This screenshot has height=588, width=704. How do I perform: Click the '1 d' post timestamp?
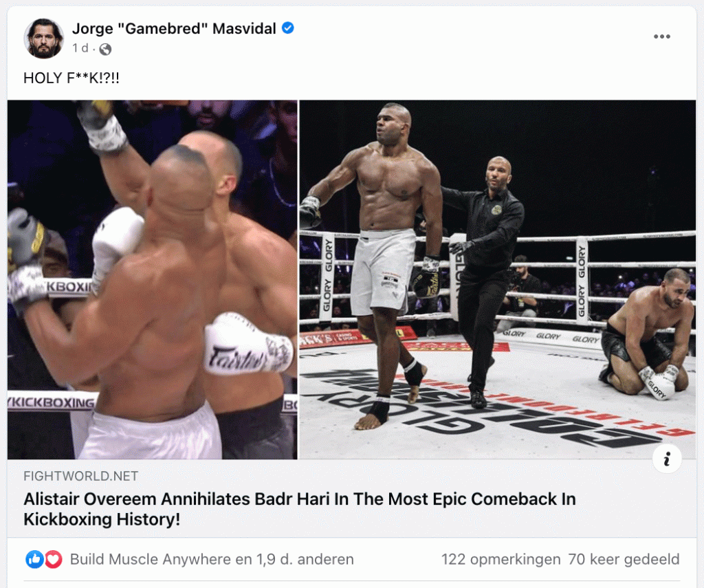click(x=81, y=48)
